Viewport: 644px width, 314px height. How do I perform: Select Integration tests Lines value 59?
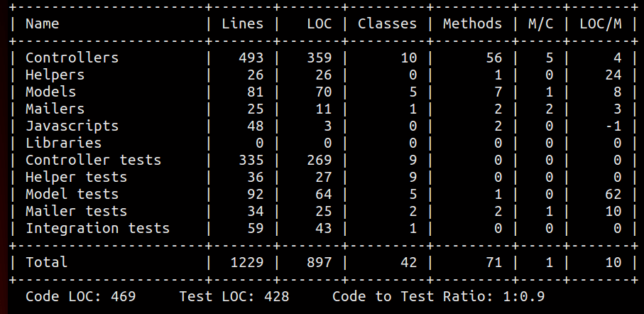[x=255, y=228]
